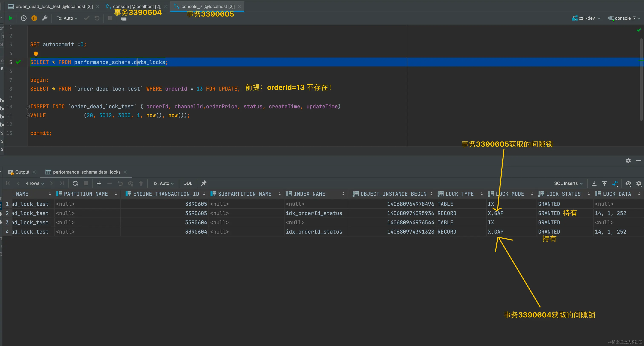Screen dimensions: 644x346
Task: Click the orange playground P icon
Action: (x=34, y=18)
